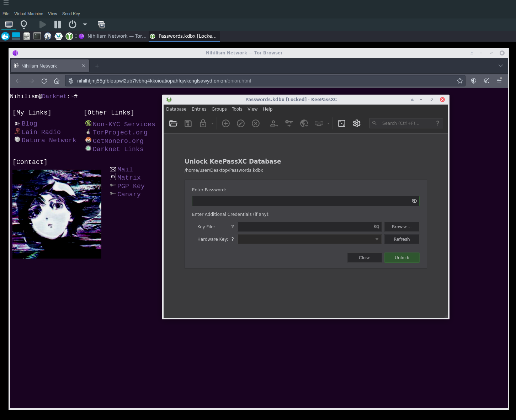This screenshot has height=420, width=516.
Task: Expand the lock database dropdown arrow
Action: [212, 123]
